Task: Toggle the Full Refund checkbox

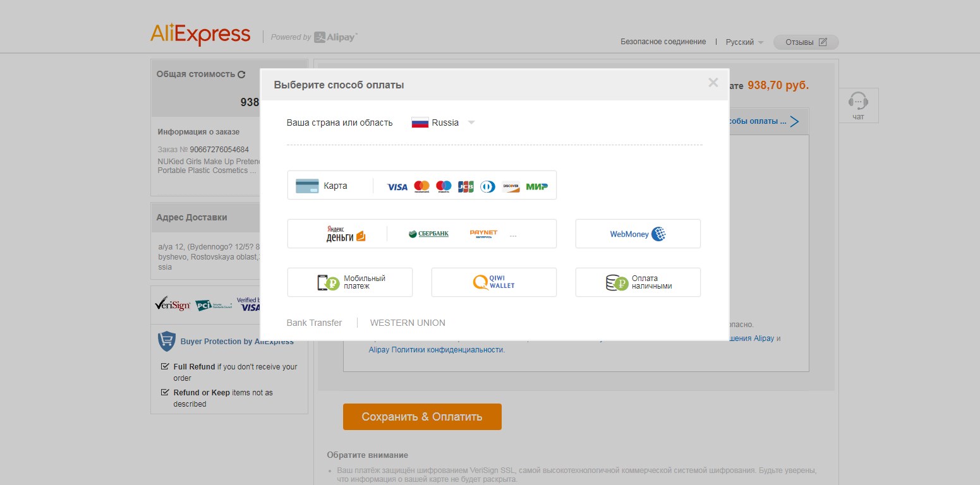Action: coord(165,366)
